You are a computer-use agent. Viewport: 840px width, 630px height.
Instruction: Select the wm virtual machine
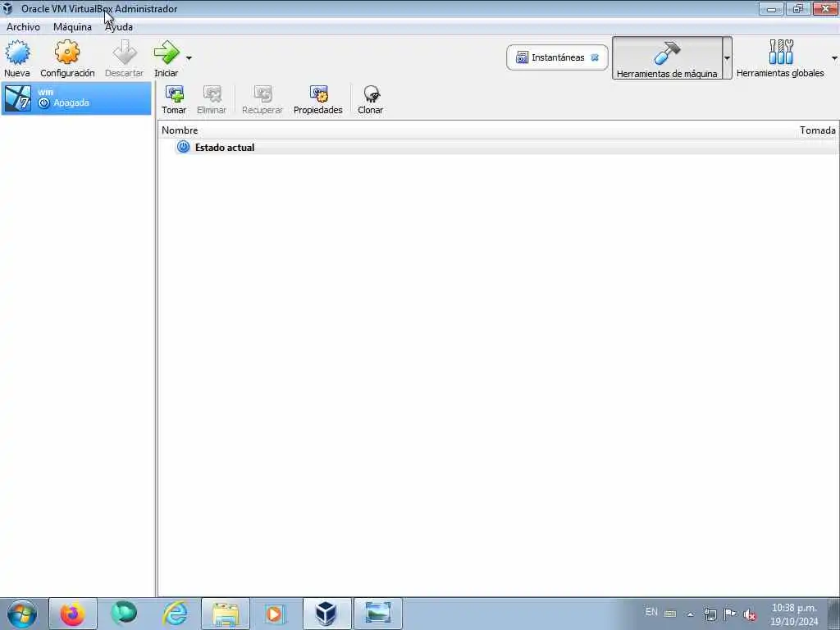coord(76,98)
